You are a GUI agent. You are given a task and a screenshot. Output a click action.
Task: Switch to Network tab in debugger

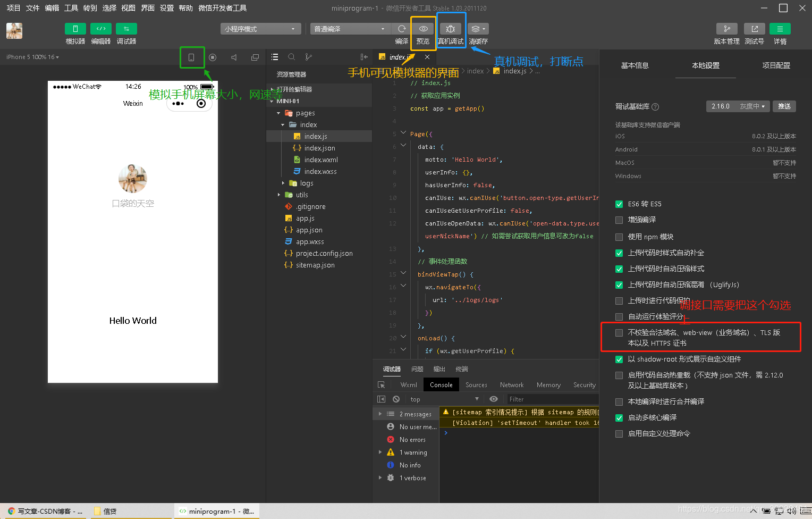(512, 385)
